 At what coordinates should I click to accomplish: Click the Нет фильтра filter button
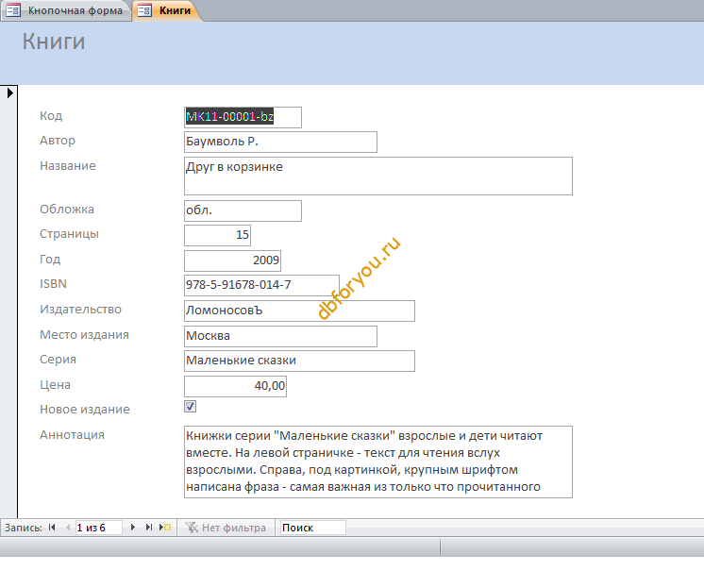226,528
